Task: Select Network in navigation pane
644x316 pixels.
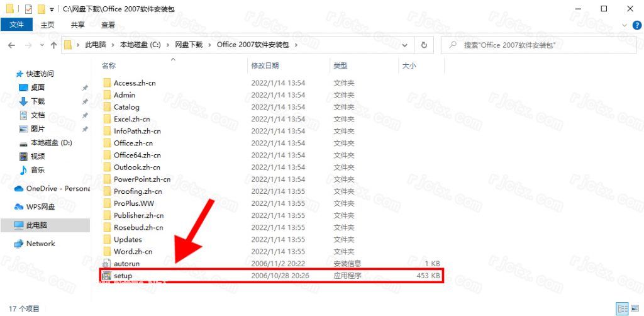Action: pyautogui.click(x=40, y=243)
